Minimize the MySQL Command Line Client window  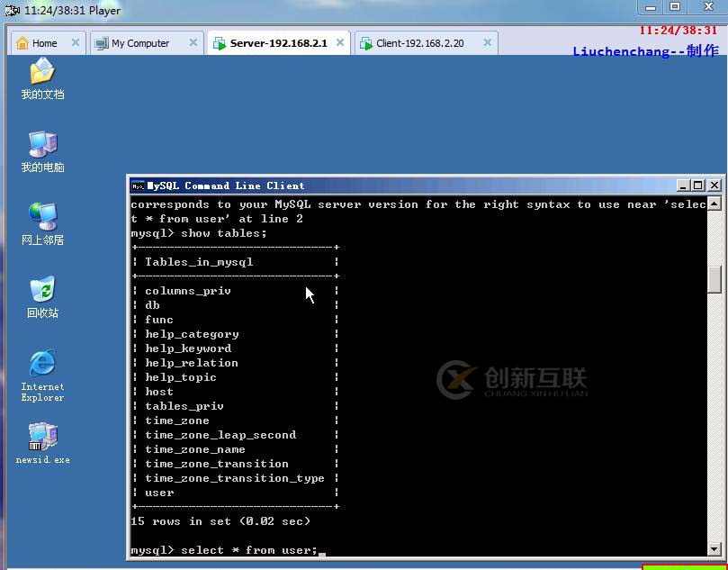pos(682,185)
